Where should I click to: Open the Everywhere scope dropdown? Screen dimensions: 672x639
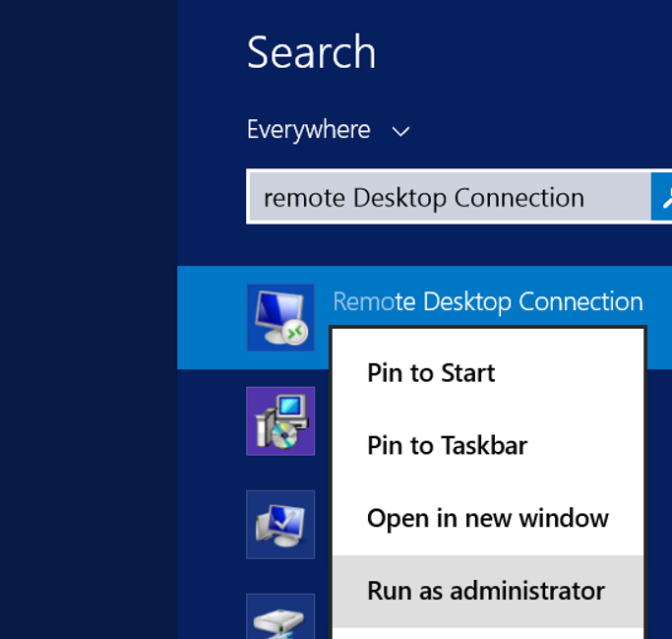329,130
